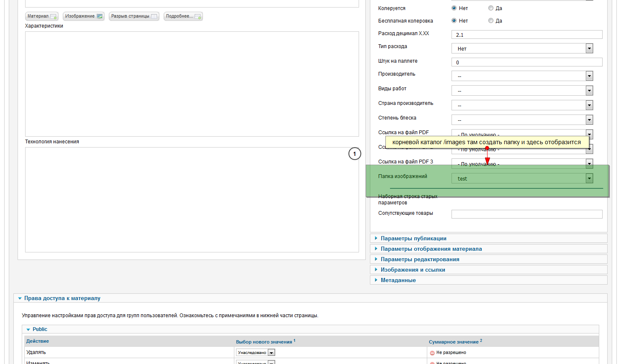The height and width of the screenshot is (364, 621).
Task: Click the Действие column header
Action: click(38, 341)
